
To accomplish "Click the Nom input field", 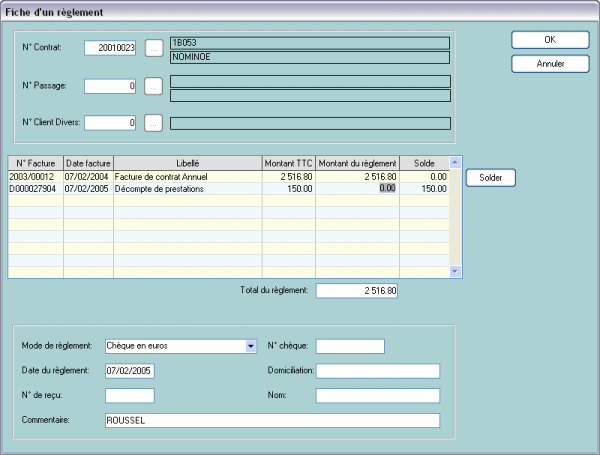I will tap(378, 396).
